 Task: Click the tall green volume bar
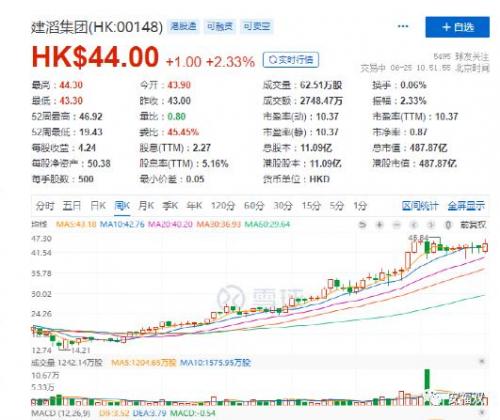point(427,379)
